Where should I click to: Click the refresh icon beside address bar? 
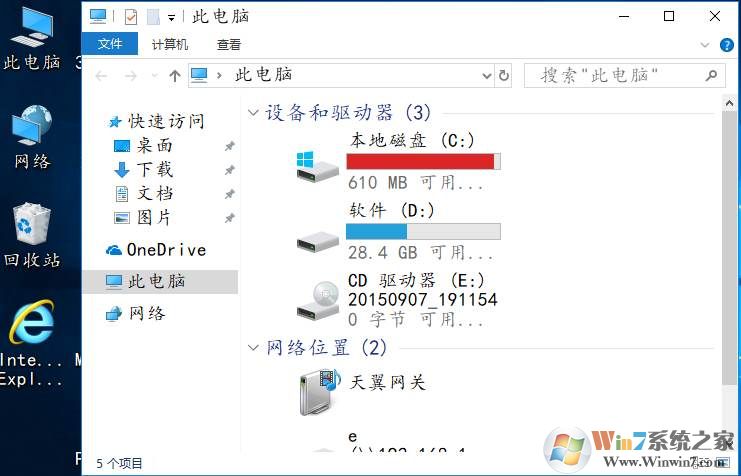pyautogui.click(x=504, y=75)
